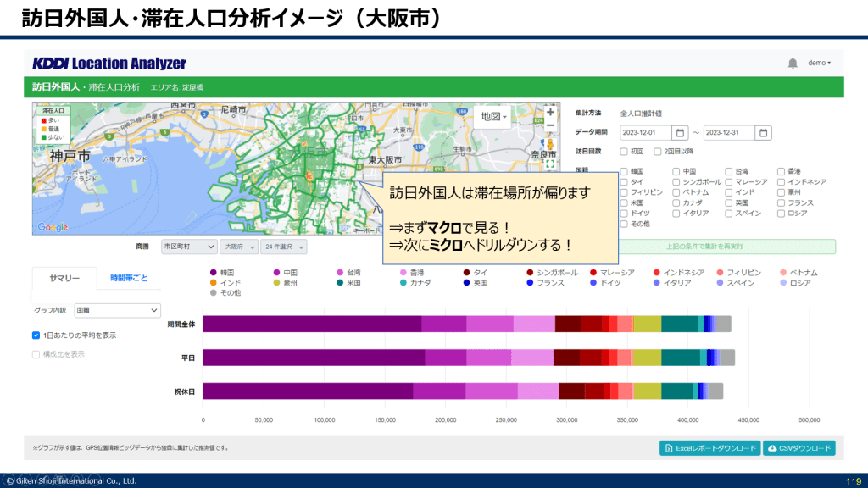Select the インドネシア checkbox
This screenshot has height=488, width=868.
tap(781, 182)
